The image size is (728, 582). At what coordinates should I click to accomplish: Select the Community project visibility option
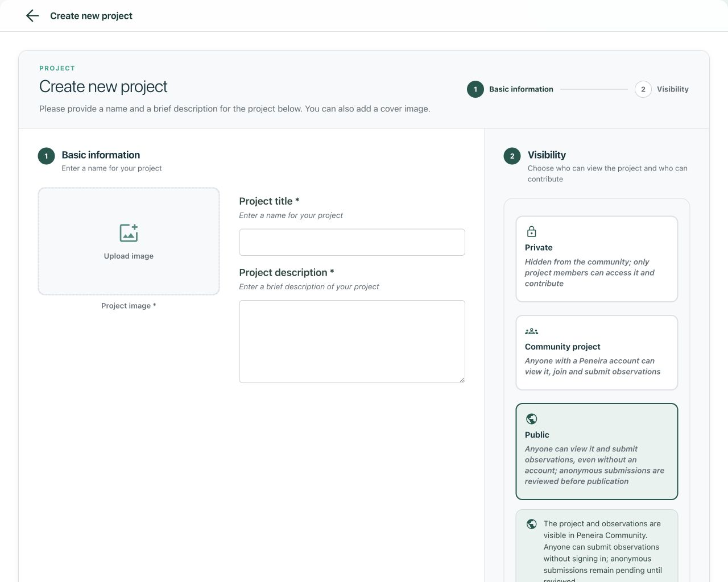[597, 353]
